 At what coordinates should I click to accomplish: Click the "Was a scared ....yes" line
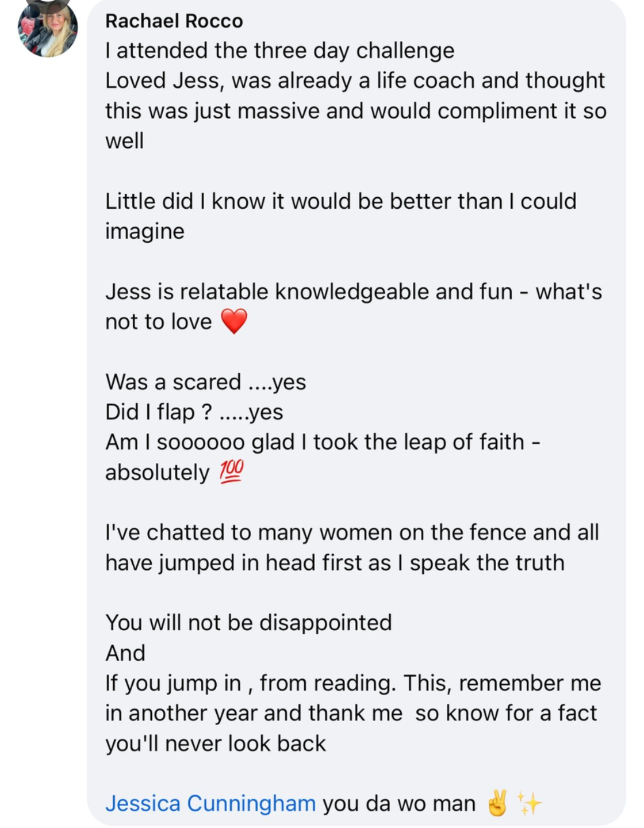205,382
